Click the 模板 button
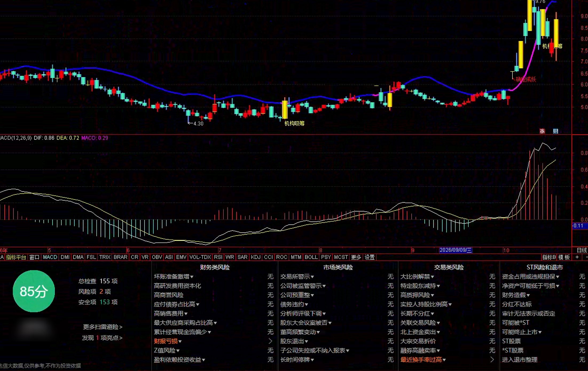The image size is (588, 371). pyautogui.click(x=564, y=257)
